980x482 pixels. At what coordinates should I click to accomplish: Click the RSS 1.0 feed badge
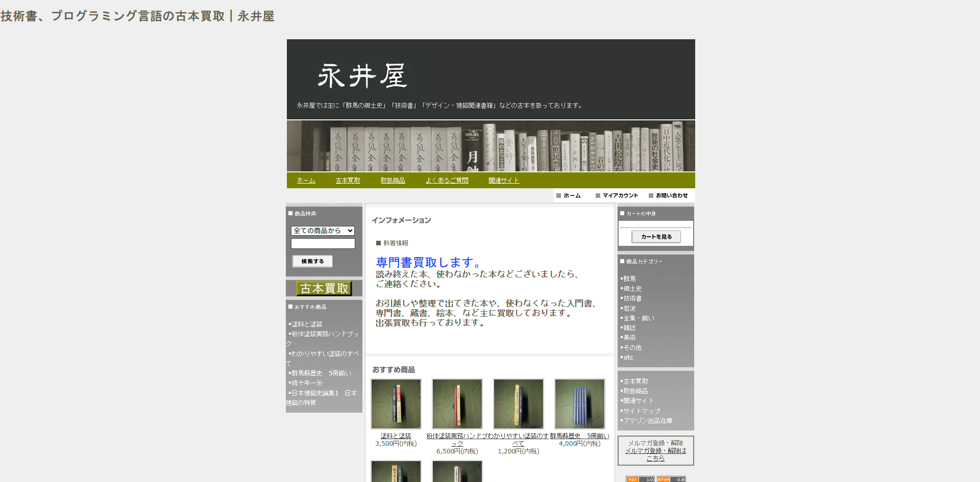tap(640, 479)
